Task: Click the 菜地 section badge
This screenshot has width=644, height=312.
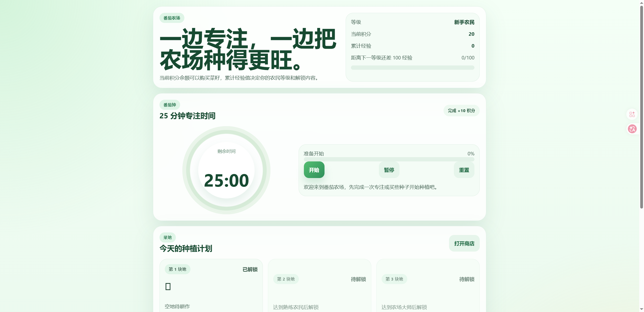Action: click(168, 237)
